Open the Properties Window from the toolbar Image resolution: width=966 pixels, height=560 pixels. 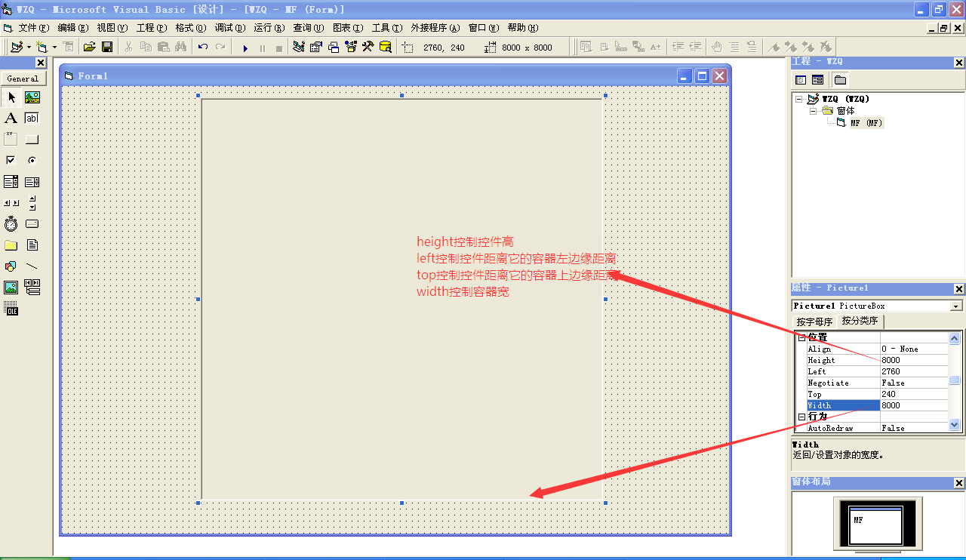(316, 47)
